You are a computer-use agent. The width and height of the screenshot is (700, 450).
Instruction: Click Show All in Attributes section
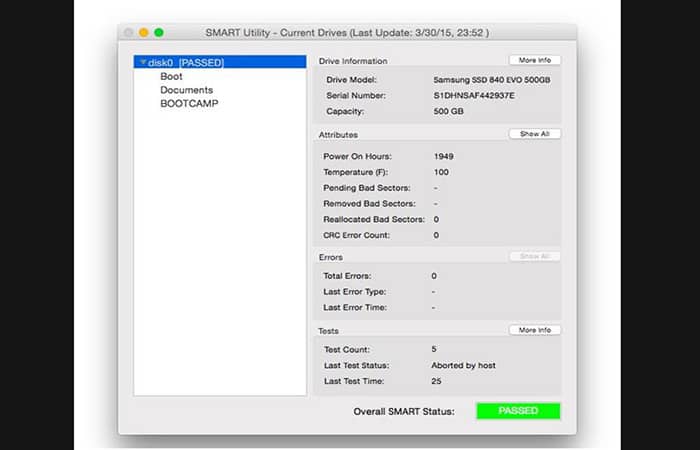click(535, 134)
